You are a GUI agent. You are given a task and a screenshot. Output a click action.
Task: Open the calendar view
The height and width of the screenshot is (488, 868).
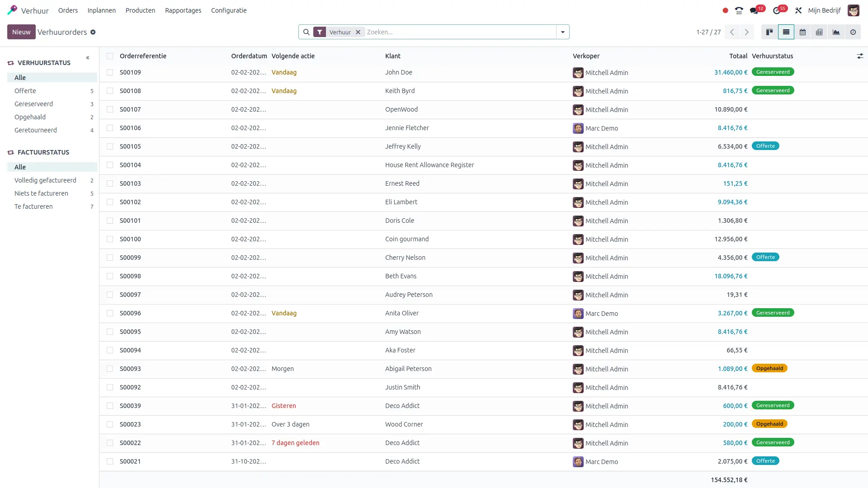click(x=802, y=32)
